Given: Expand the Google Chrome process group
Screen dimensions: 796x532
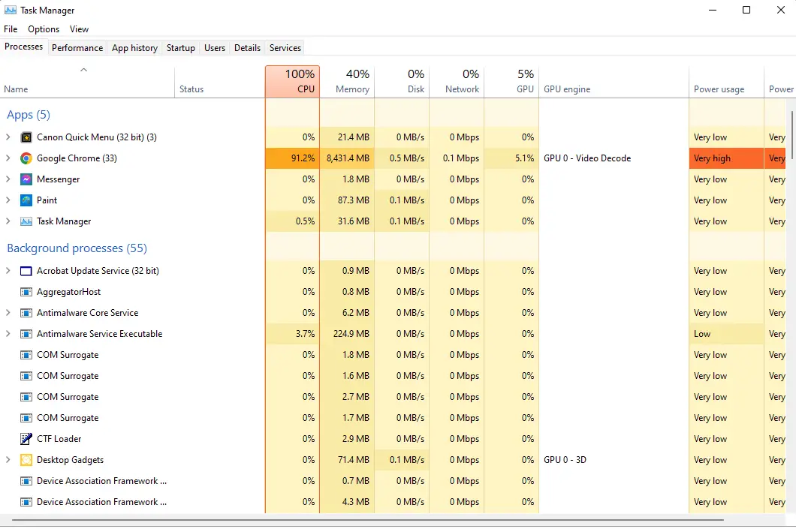Looking at the screenshot, I should point(8,158).
